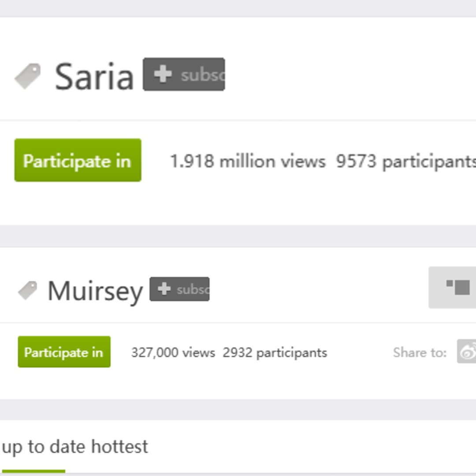Click the tag icon beside Saria
The width and height of the screenshot is (476, 476).
(x=28, y=76)
